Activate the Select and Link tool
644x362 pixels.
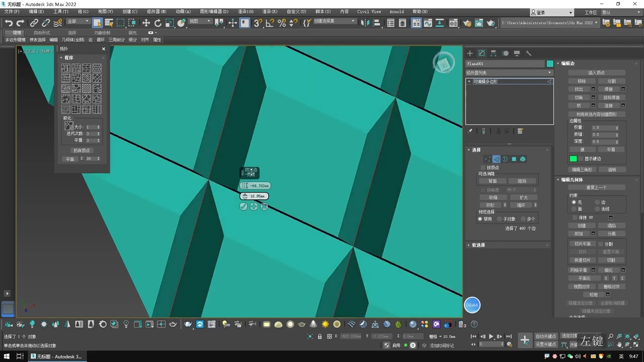point(34,23)
